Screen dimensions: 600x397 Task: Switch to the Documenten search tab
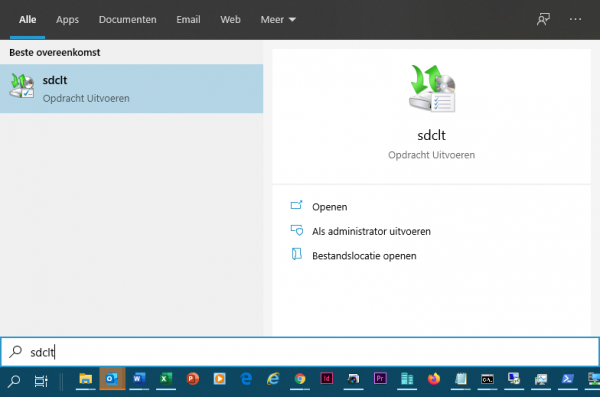tap(127, 20)
